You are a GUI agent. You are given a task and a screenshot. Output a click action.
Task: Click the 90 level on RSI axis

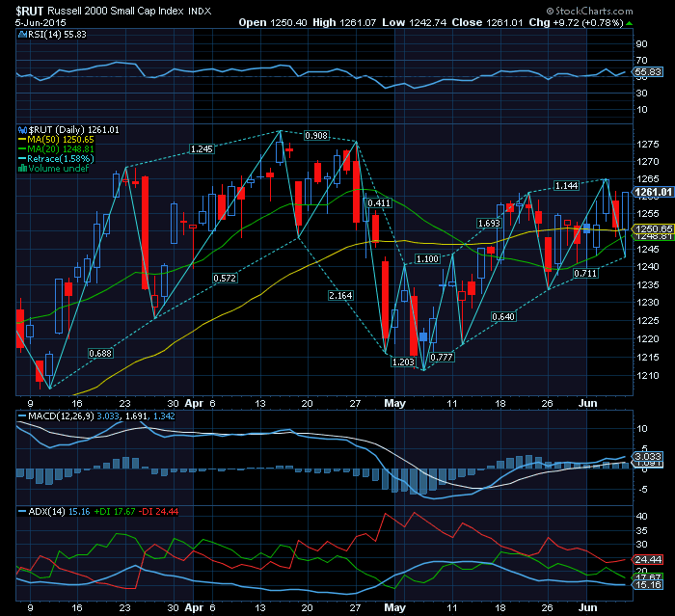click(x=642, y=44)
